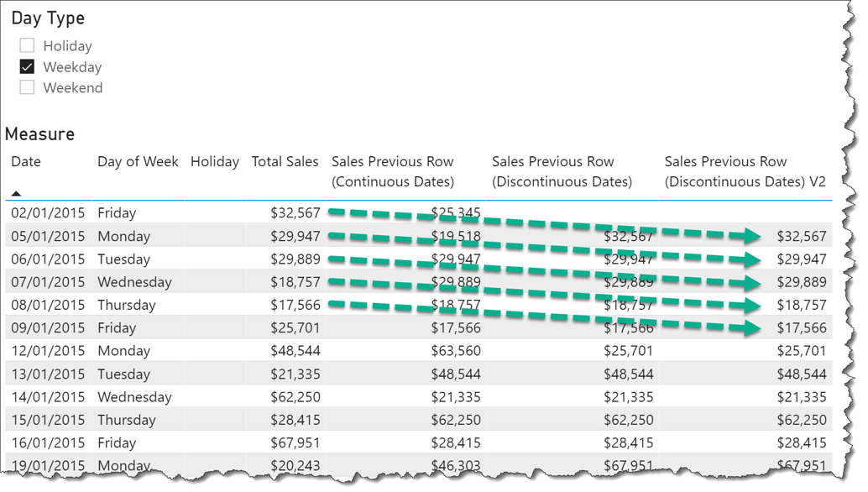Sort the table by Day of Week
This screenshot has height=492, width=868.
pyautogui.click(x=138, y=161)
